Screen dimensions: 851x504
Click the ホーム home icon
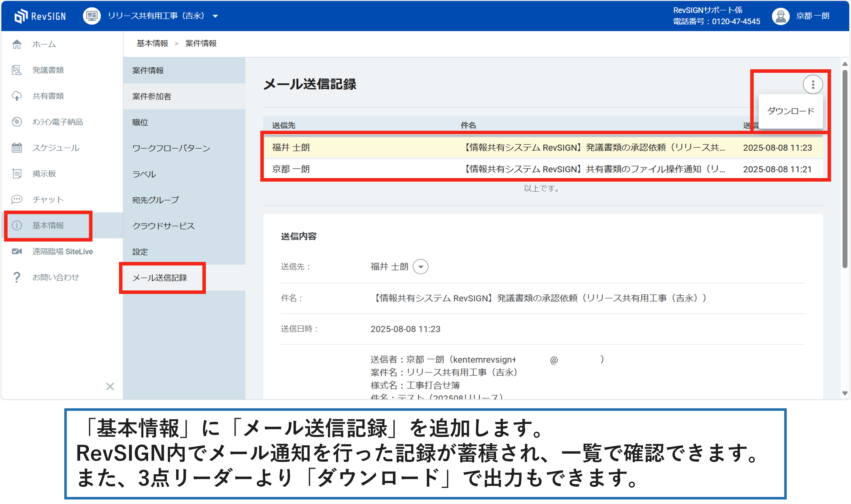coord(17,44)
